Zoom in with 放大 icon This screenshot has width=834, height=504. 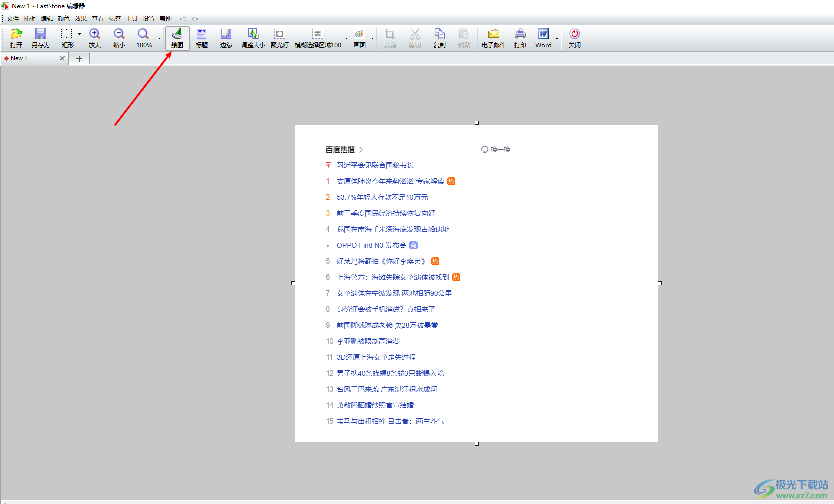(x=95, y=38)
